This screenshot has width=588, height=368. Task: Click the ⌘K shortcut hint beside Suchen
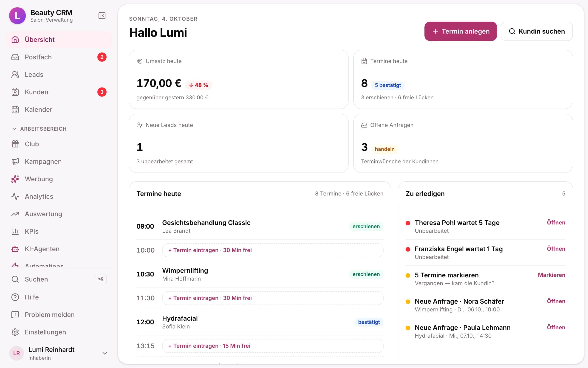[x=101, y=279]
